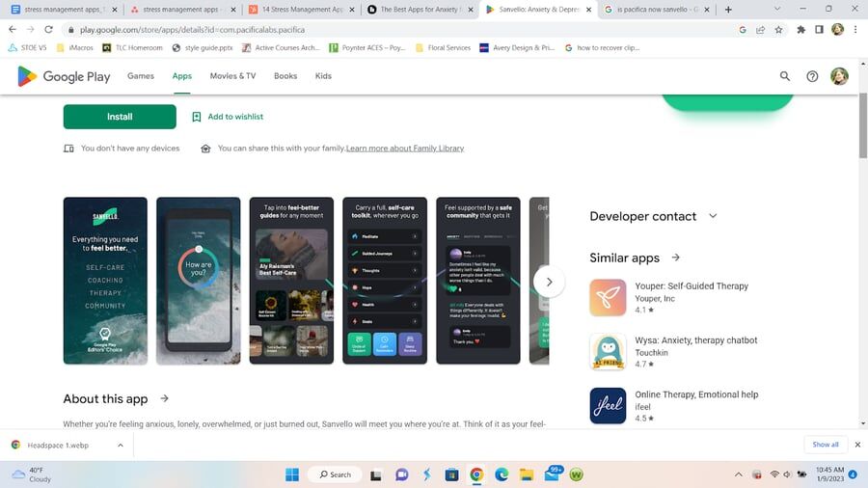Screen dimensions: 868x488
Task: Open File Explorer from the taskbar
Action: (526, 474)
